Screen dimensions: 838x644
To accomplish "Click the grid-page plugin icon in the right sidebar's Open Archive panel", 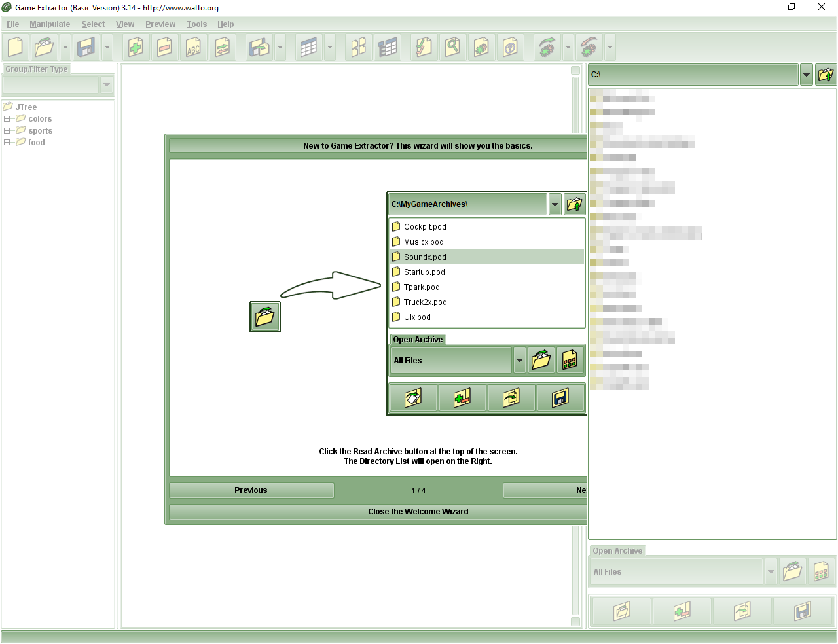I will coord(822,571).
